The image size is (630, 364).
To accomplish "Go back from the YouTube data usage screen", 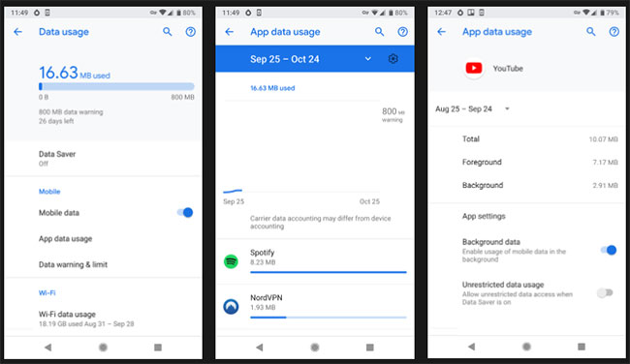I will [x=441, y=32].
